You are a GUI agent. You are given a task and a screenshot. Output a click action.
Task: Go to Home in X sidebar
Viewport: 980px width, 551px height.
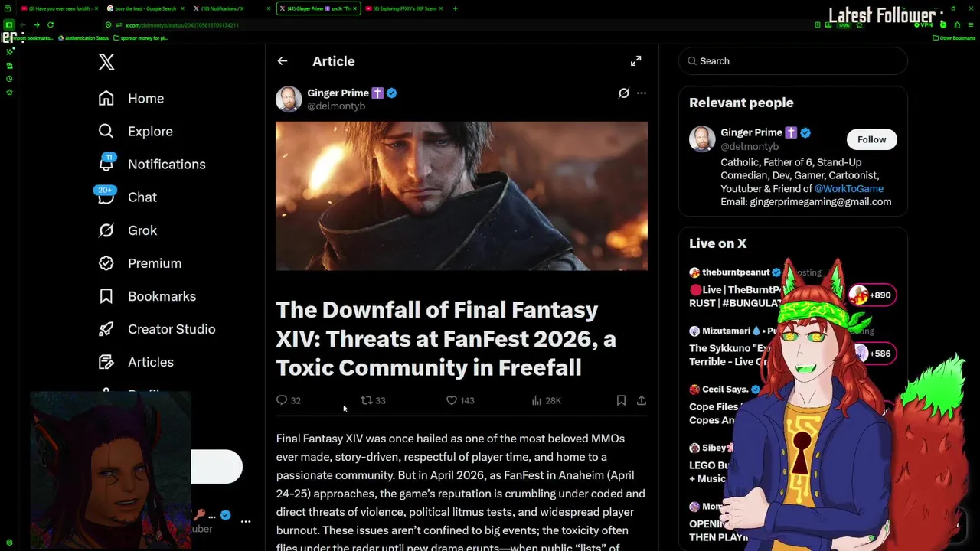pos(131,98)
